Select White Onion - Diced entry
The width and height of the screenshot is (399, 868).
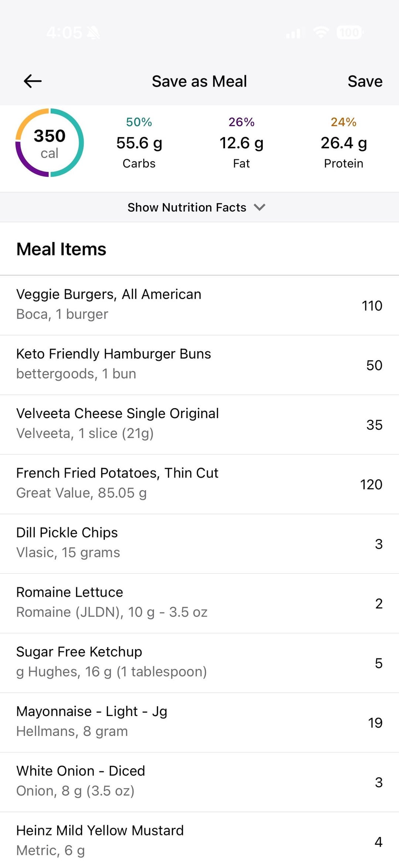point(199,782)
